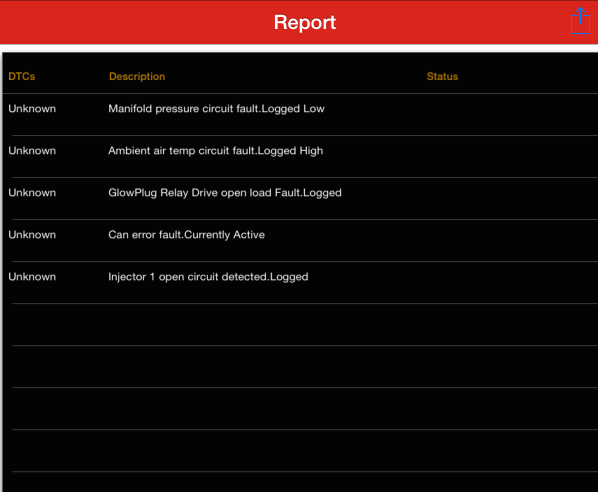This screenshot has height=492, width=598.
Task: Open Can error fault Currently Active entry
Action: coord(186,235)
